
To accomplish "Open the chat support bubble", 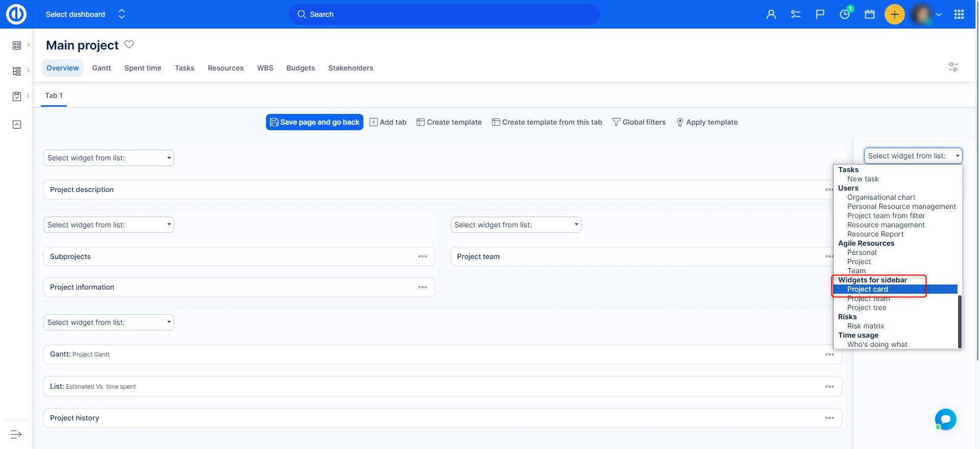I will tap(945, 419).
